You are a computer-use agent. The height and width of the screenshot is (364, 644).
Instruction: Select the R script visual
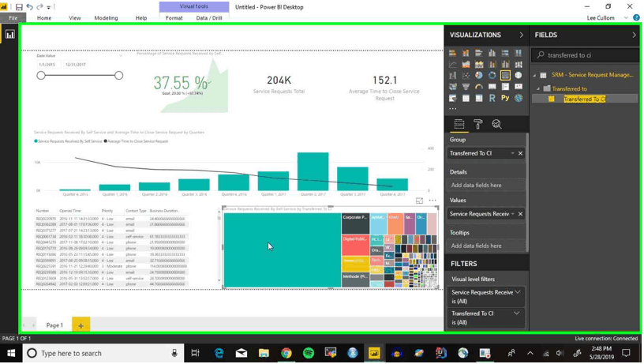click(x=492, y=98)
